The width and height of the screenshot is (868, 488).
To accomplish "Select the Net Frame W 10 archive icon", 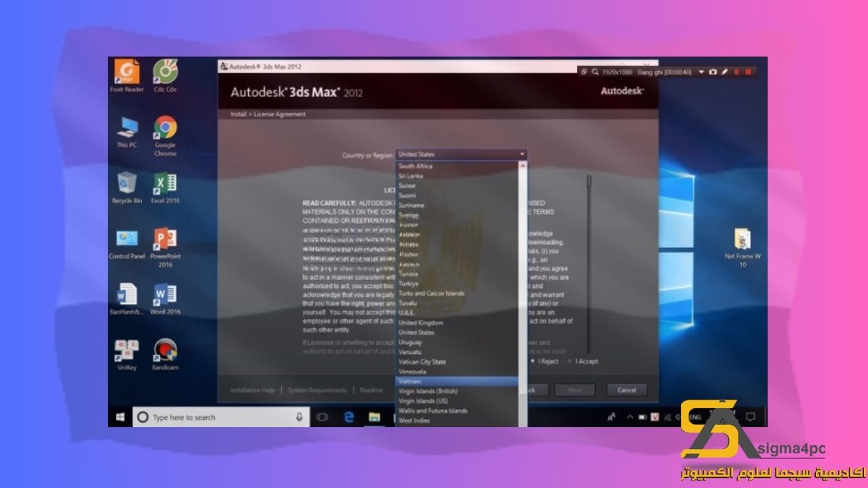I will click(743, 248).
